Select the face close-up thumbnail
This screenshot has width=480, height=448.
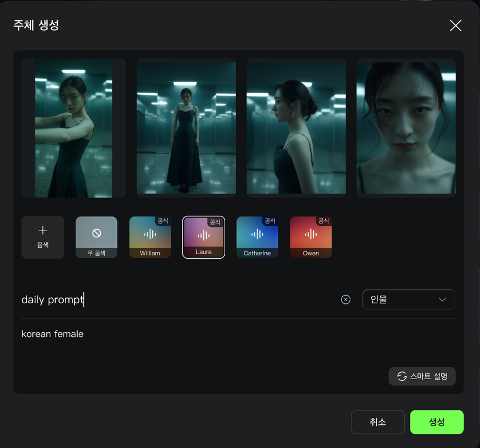click(406, 128)
